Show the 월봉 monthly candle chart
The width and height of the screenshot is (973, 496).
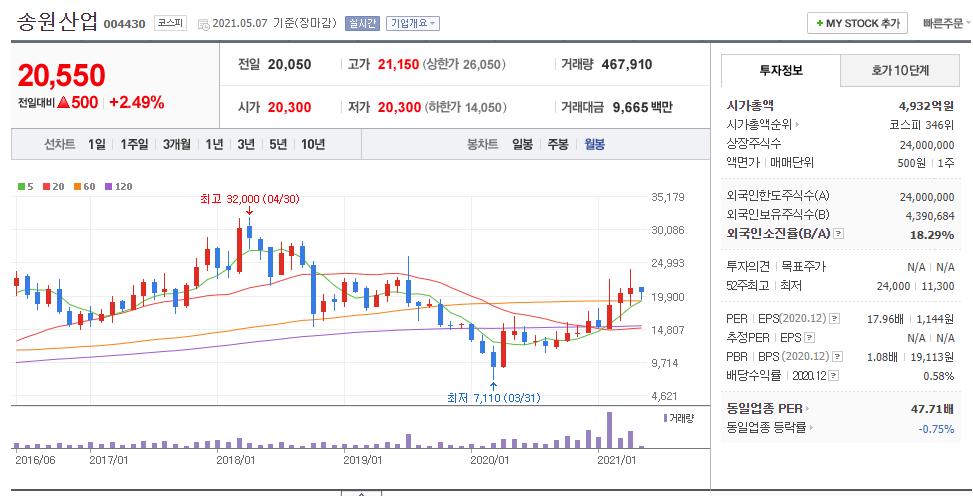(x=594, y=144)
